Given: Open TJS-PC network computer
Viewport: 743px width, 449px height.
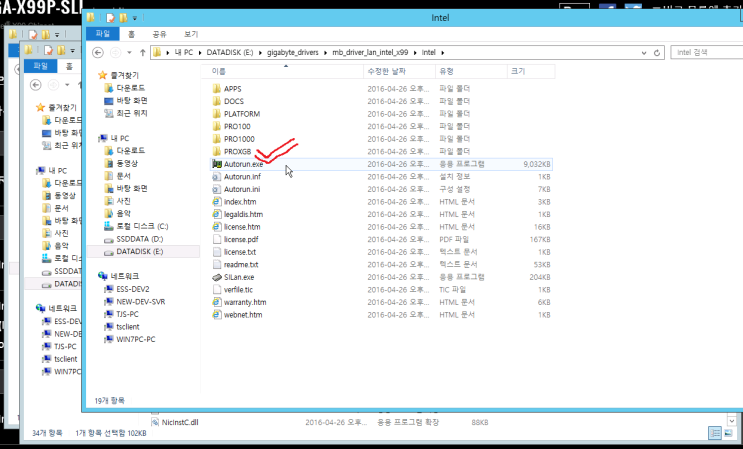Looking at the screenshot, I should point(127,314).
